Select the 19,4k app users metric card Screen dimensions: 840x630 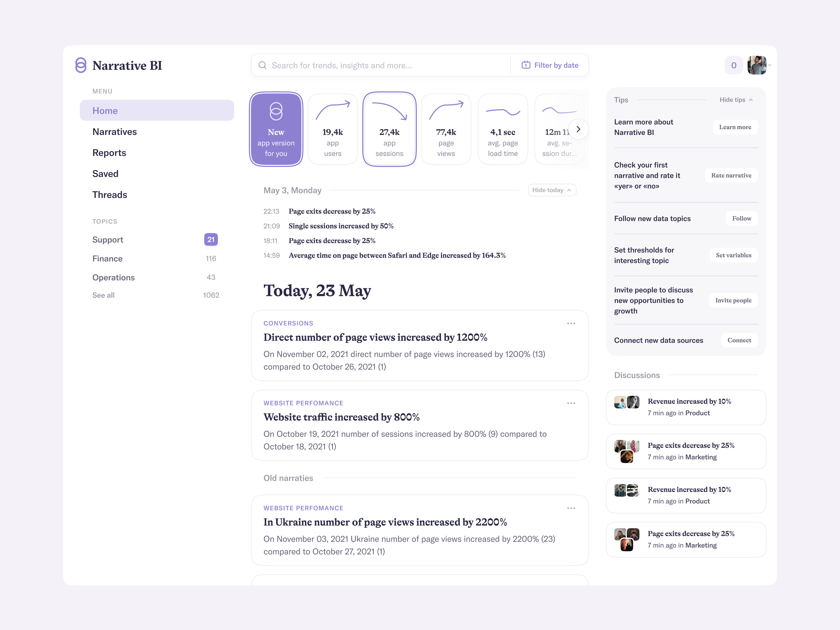[333, 129]
